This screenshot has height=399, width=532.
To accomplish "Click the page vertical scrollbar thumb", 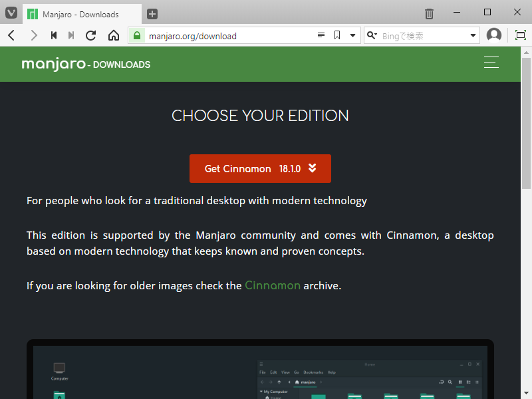I will (x=526, y=123).
